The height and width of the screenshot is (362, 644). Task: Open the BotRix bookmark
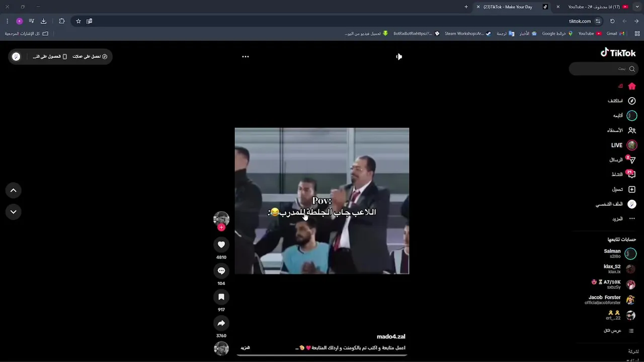(416, 34)
